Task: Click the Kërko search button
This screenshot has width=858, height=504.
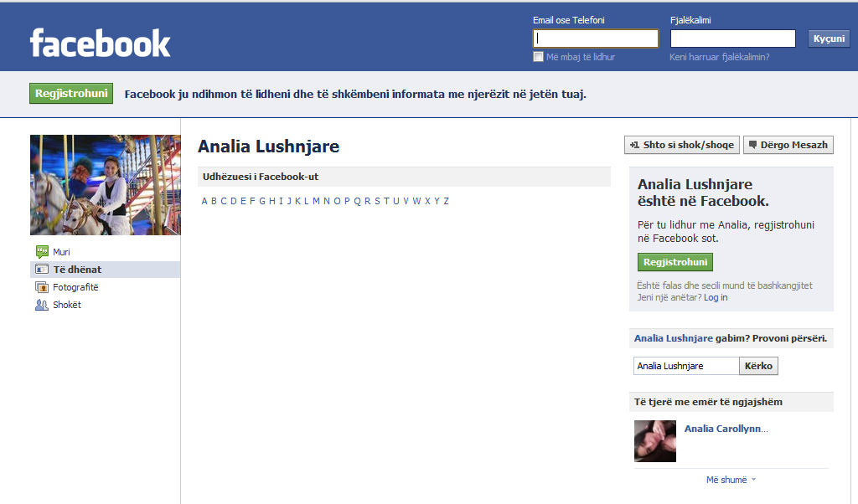Action: click(758, 366)
